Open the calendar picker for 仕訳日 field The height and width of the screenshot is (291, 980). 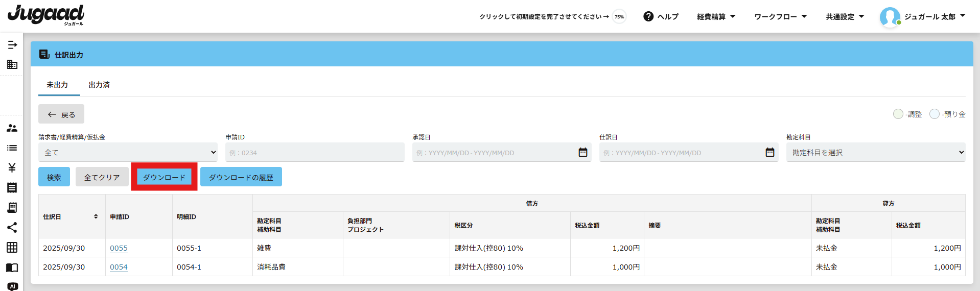coord(769,152)
